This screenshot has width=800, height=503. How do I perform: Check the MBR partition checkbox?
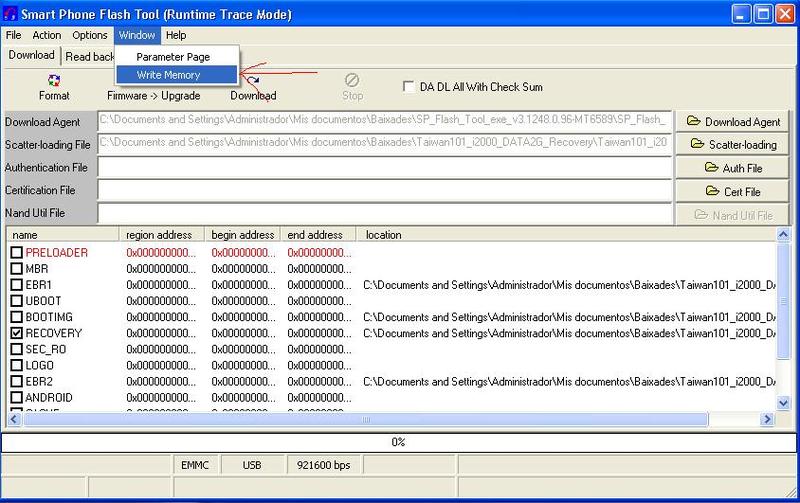coord(17,268)
